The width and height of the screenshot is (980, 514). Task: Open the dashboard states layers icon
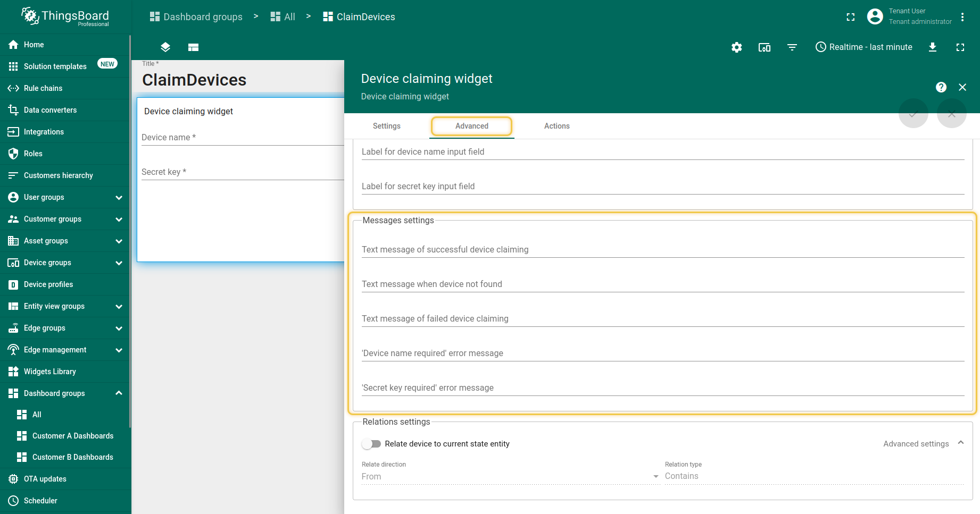[165, 47]
